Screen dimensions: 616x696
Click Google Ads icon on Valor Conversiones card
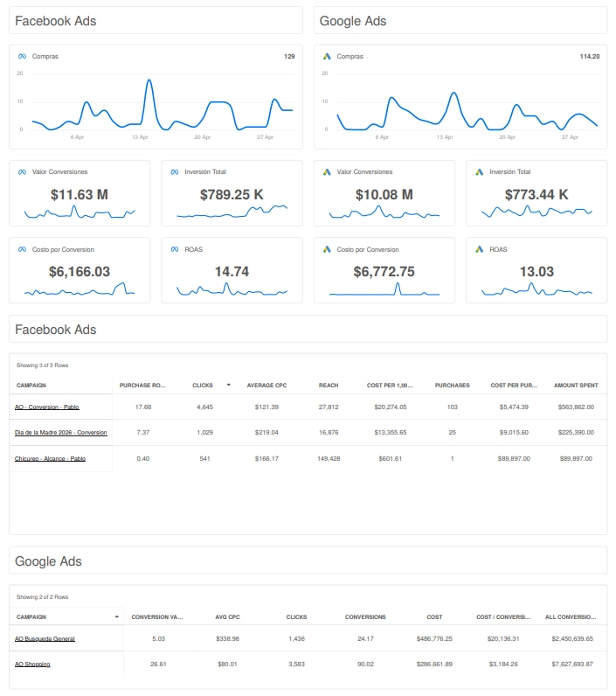[x=327, y=171]
